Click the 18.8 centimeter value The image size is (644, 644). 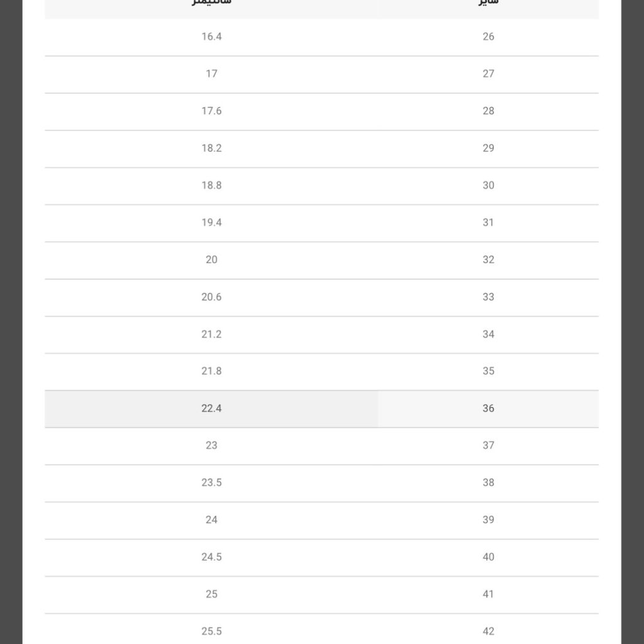(211, 186)
